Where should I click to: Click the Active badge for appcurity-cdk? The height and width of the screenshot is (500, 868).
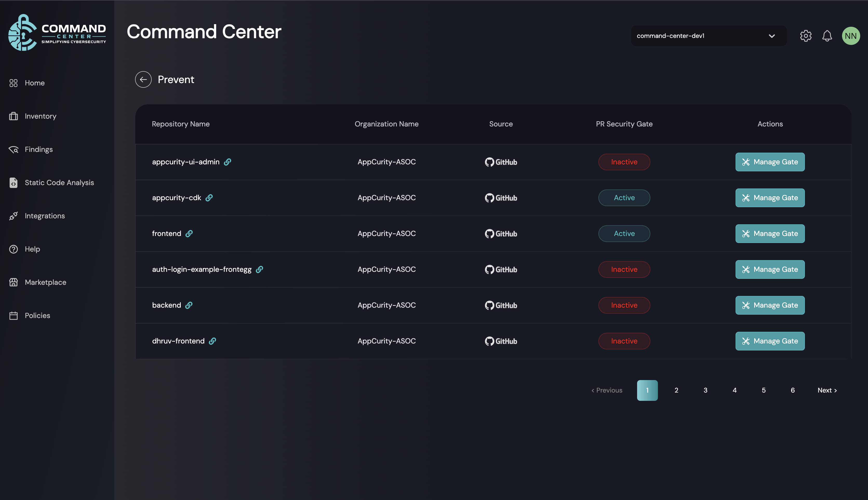tap(624, 198)
